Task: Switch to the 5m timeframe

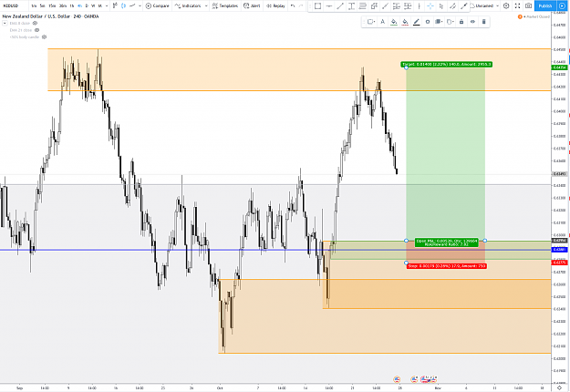Action: pyautogui.click(x=43, y=5)
